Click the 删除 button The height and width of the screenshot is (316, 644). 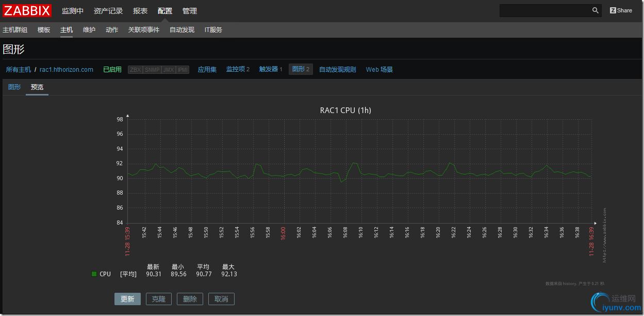[190, 299]
